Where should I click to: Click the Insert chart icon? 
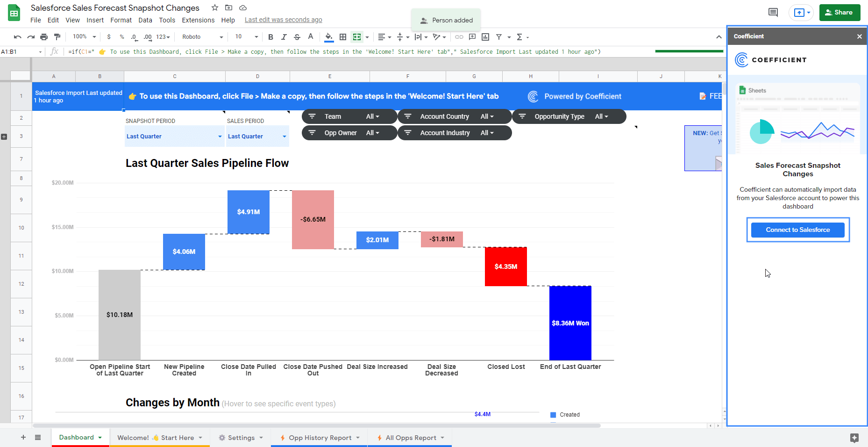pos(485,37)
